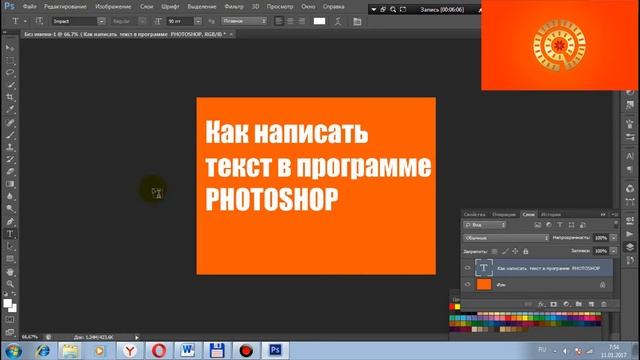Create a new layer
Image resolution: width=640 pixels, height=360 pixels.
point(591,304)
